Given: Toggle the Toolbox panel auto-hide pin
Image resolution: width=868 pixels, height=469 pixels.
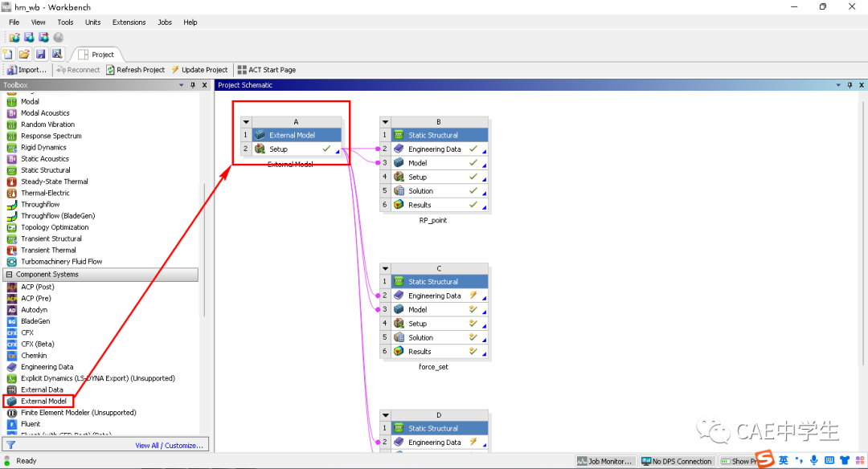Looking at the screenshot, I should (193, 85).
